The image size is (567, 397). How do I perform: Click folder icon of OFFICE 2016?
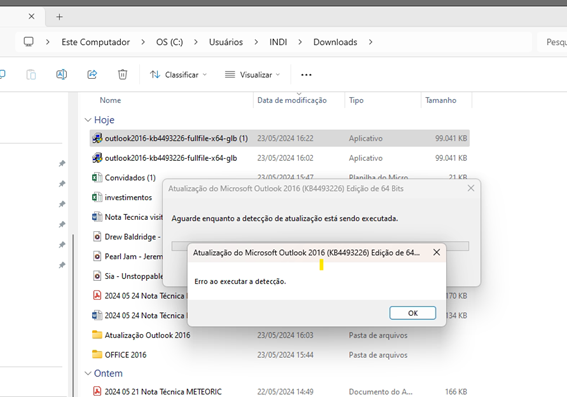[97, 354]
